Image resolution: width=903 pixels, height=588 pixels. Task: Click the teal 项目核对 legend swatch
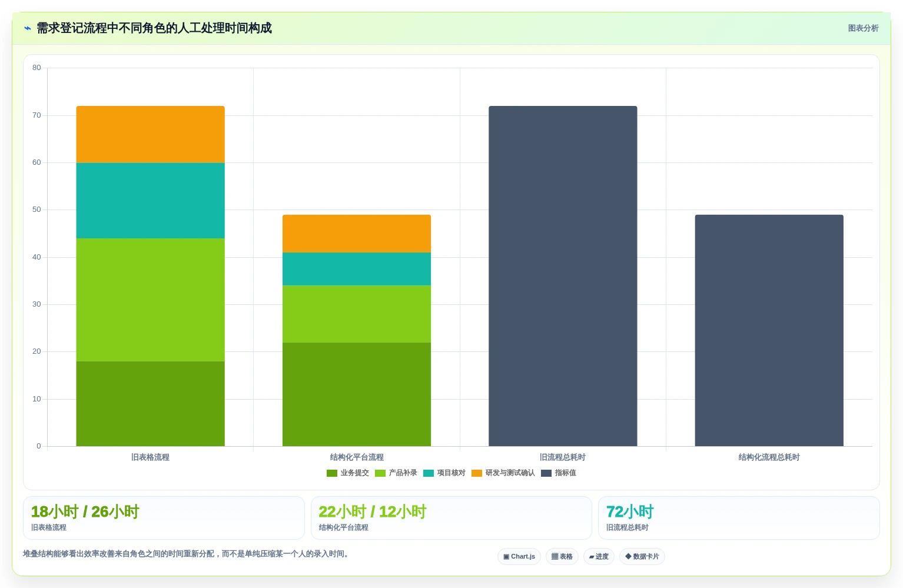click(x=429, y=473)
